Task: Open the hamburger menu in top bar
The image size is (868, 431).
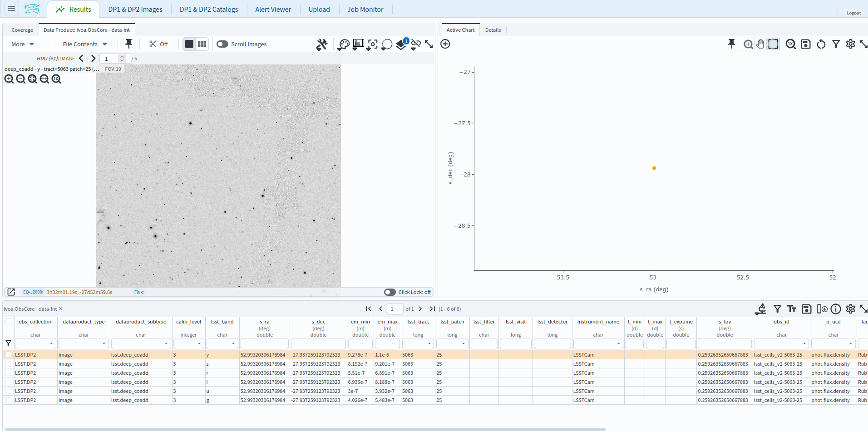Action: [11, 9]
